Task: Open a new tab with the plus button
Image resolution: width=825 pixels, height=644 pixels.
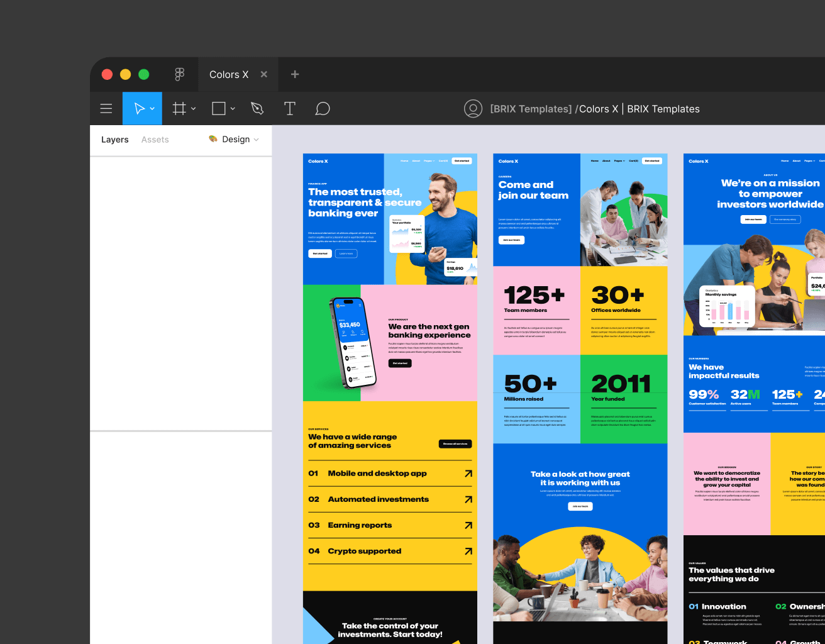Action: pyautogui.click(x=294, y=74)
